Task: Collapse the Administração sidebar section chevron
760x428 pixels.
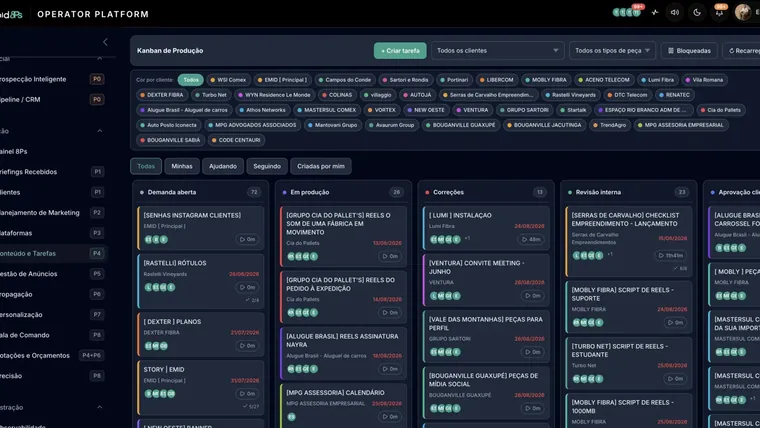Action: pyautogui.click(x=99, y=407)
